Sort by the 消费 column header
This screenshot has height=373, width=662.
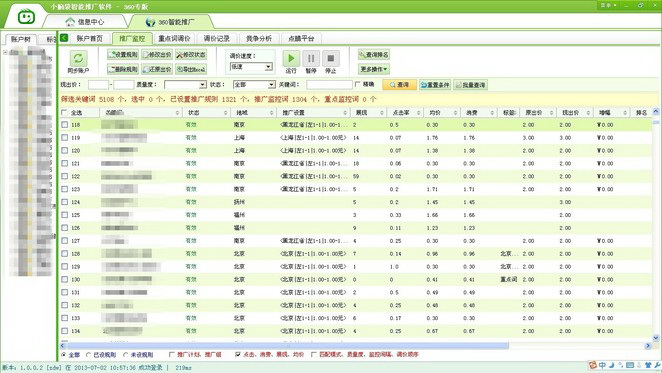[x=479, y=113]
